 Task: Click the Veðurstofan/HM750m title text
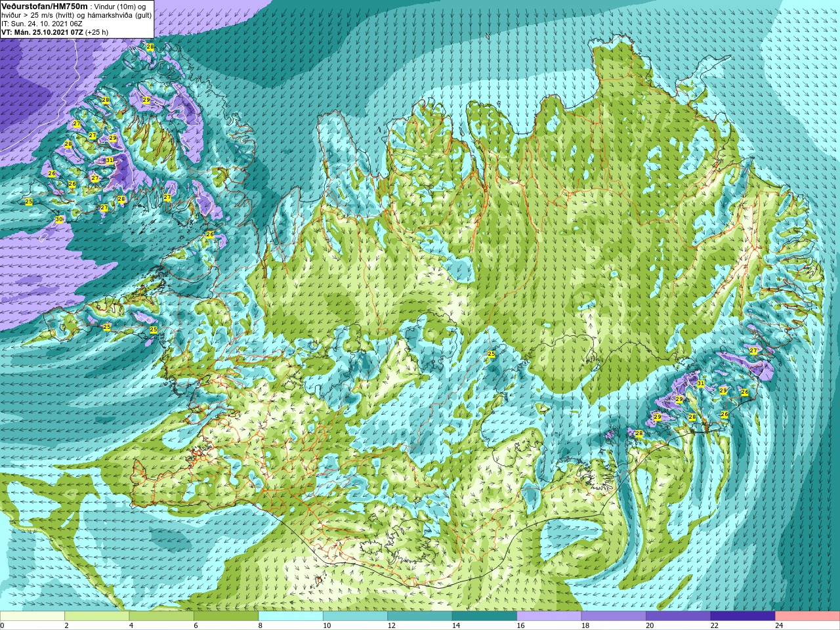[x=45, y=5]
